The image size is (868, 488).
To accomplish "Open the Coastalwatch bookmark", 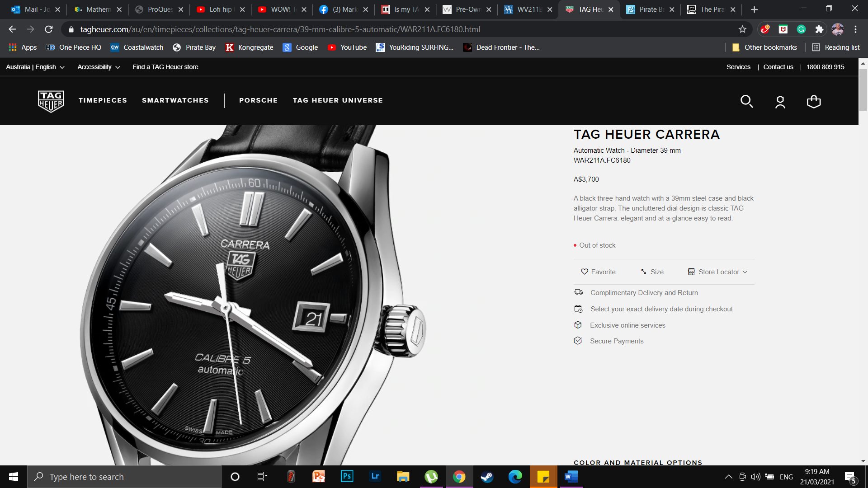I will (137, 47).
